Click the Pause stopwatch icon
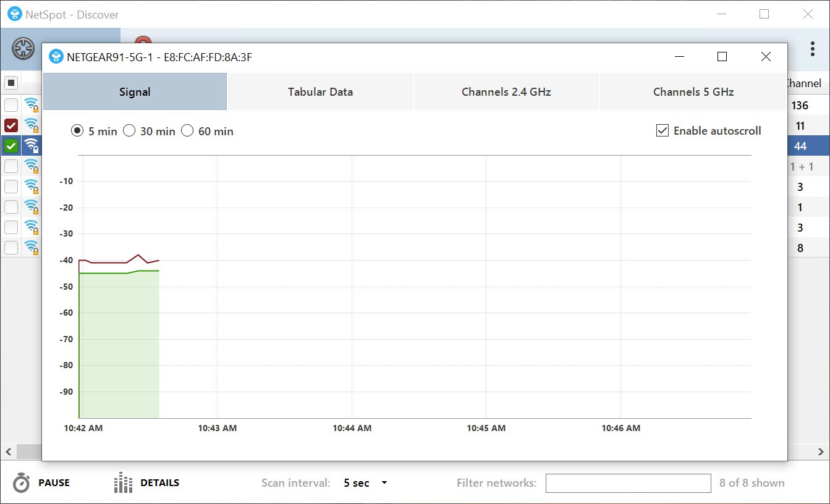This screenshot has height=504, width=830. (22, 483)
